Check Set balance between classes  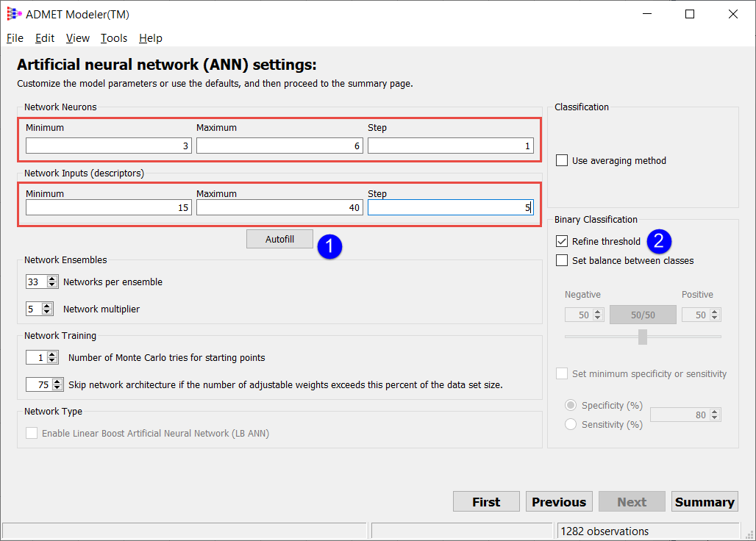click(x=562, y=261)
